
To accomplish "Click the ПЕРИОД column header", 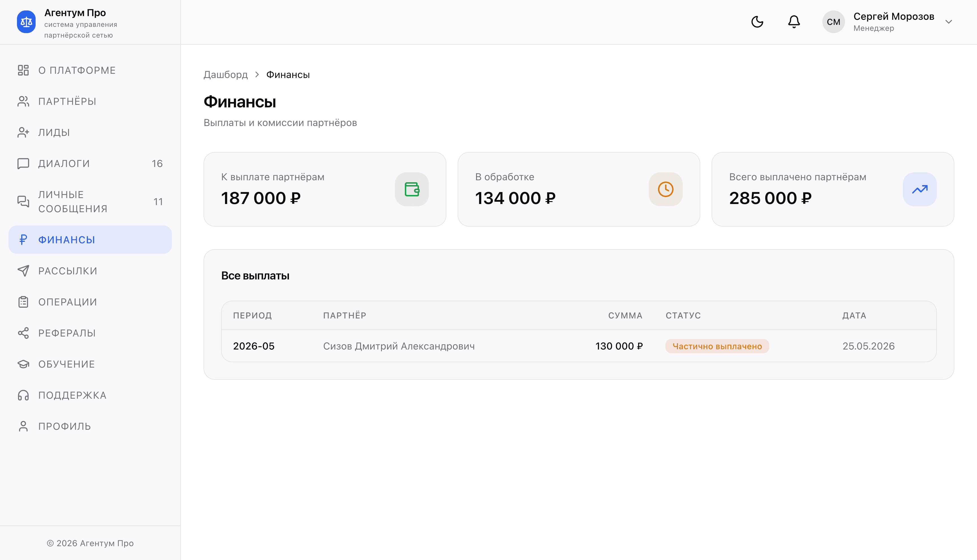I will coord(252,315).
